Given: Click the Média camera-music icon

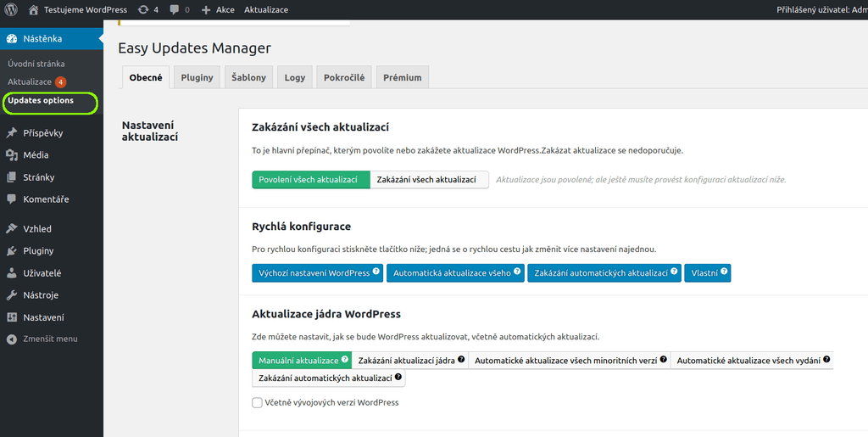Looking at the screenshot, I should [x=12, y=155].
